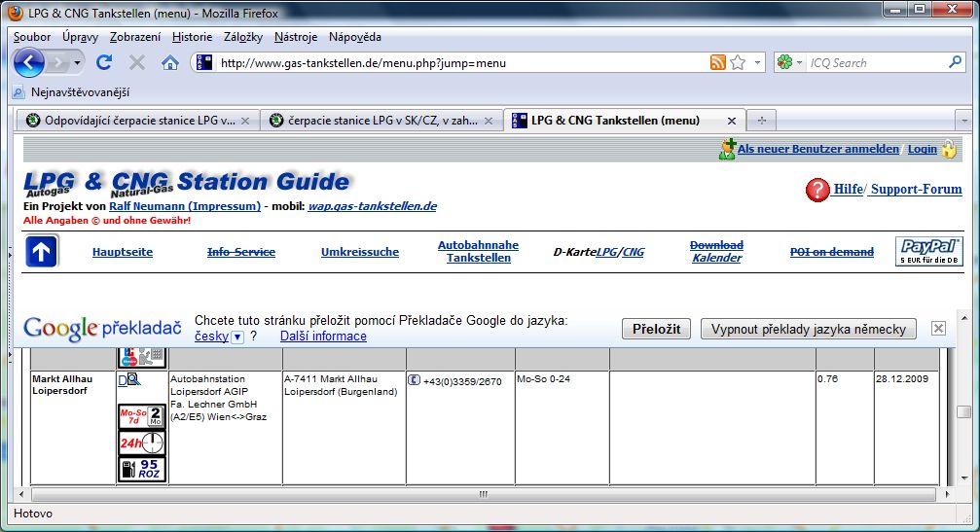980x532 pixels.
Task: Click the site favicon in address bar
Action: (204, 62)
